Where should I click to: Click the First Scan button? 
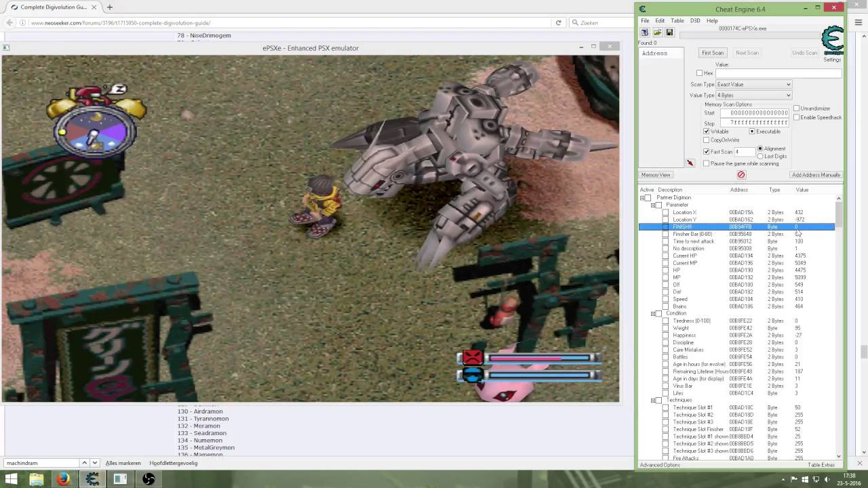tap(713, 53)
